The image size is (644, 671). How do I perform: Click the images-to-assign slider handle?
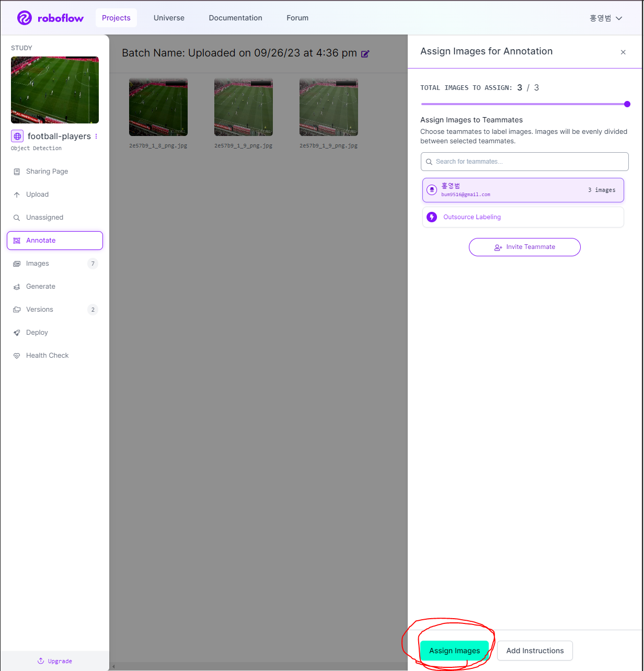tap(627, 104)
